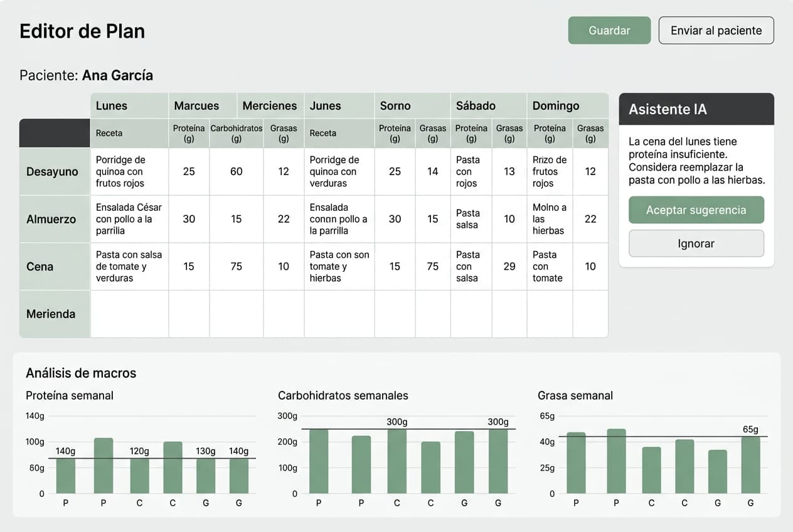The image size is (793, 532).
Task: Click first bar in Carbohidratos semanales chart
Action: pos(319,461)
